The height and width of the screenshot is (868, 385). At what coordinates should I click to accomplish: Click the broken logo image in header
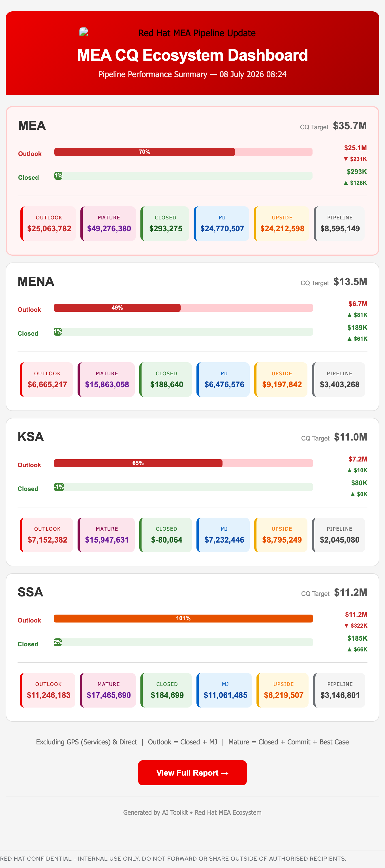pos(84,32)
